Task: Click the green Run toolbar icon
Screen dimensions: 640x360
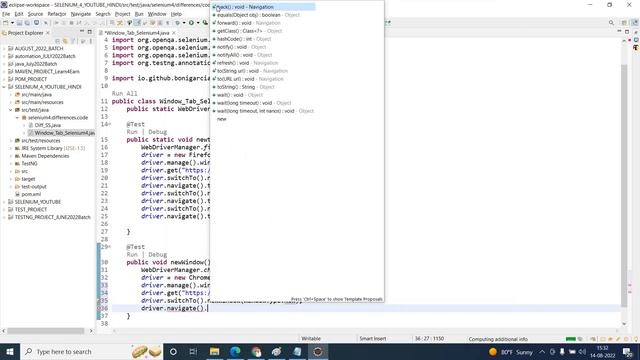Action: pos(191,23)
